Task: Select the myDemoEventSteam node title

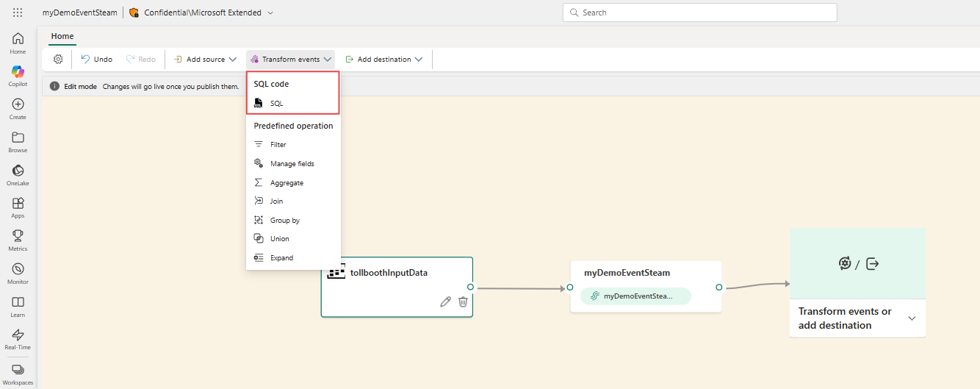Action: (x=627, y=273)
